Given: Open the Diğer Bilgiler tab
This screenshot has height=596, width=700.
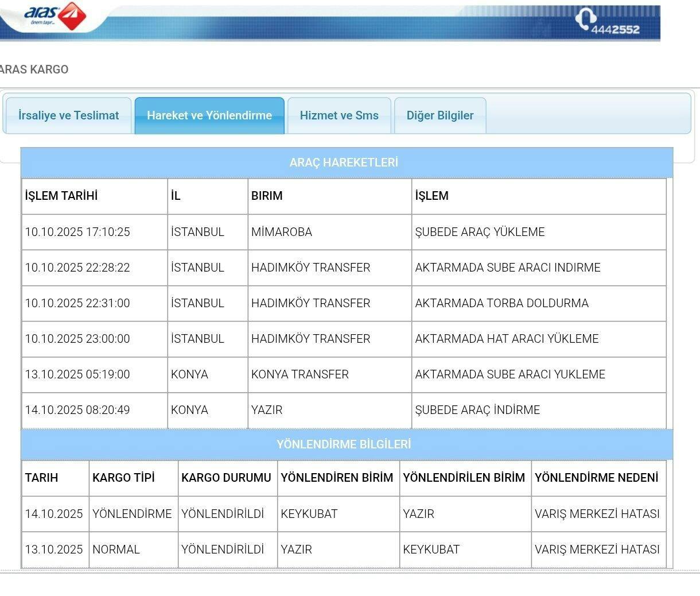Looking at the screenshot, I should tap(440, 115).
